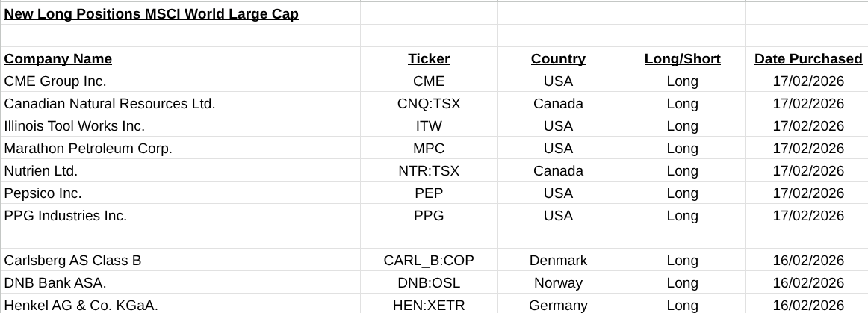
Task: Click the Germany country cell
Action: pyautogui.click(x=558, y=305)
